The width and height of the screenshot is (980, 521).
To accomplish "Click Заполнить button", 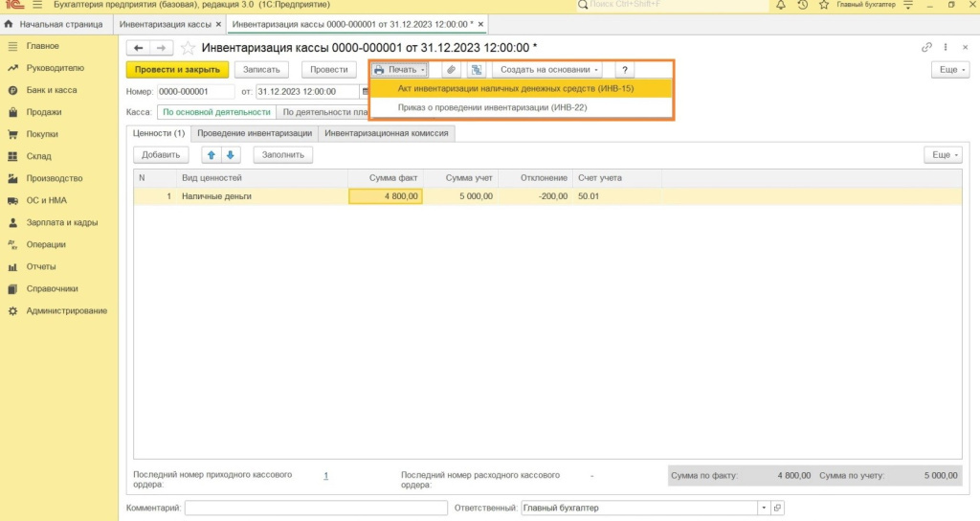I will [x=283, y=155].
